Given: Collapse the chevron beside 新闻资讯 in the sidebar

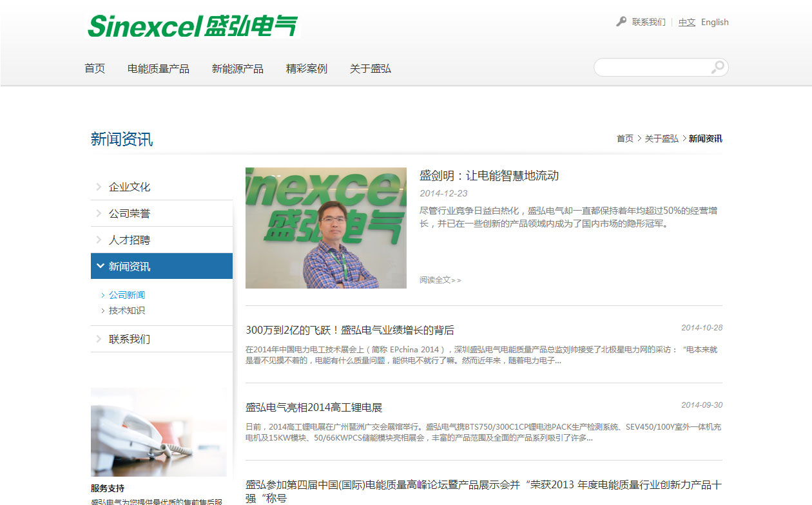Looking at the screenshot, I should (100, 266).
